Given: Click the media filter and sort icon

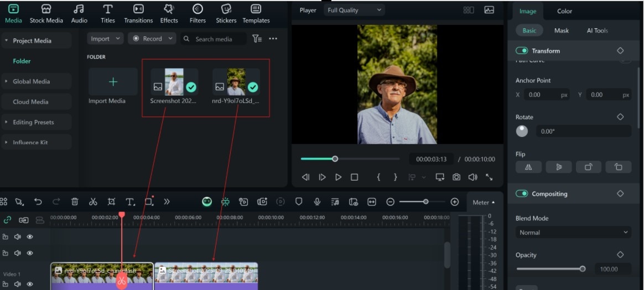Looking at the screenshot, I should click(257, 39).
